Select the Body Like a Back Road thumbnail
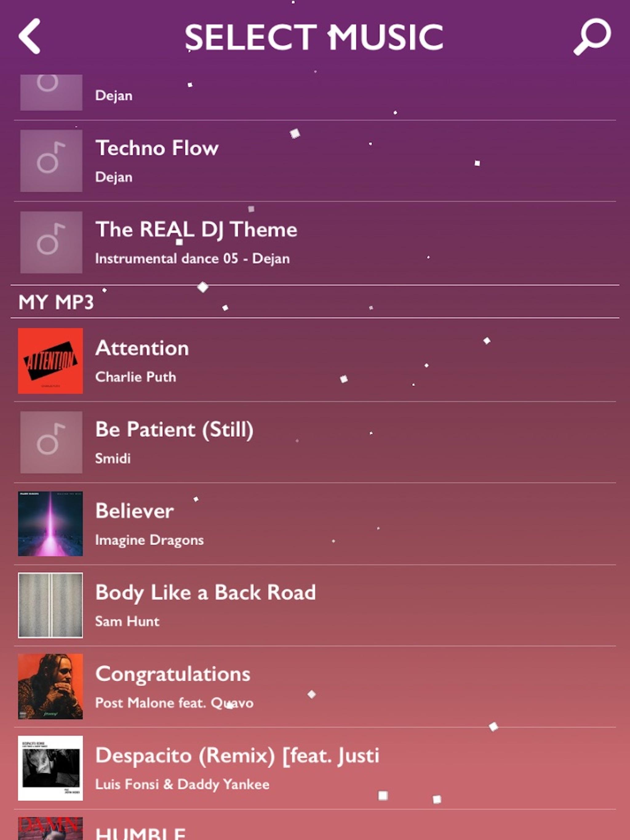Screen dimensions: 630x840 pos(50,606)
